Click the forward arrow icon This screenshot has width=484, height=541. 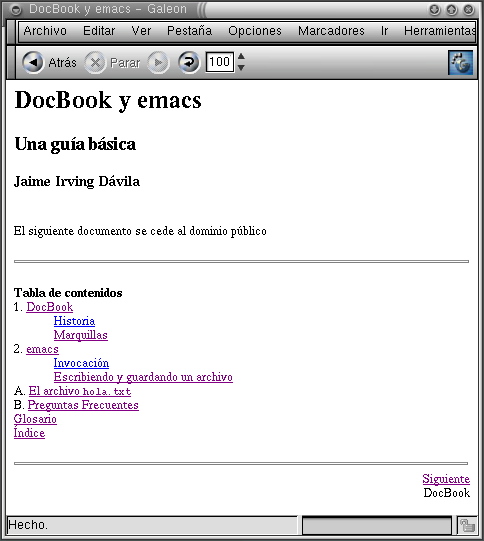pos(158,62)
